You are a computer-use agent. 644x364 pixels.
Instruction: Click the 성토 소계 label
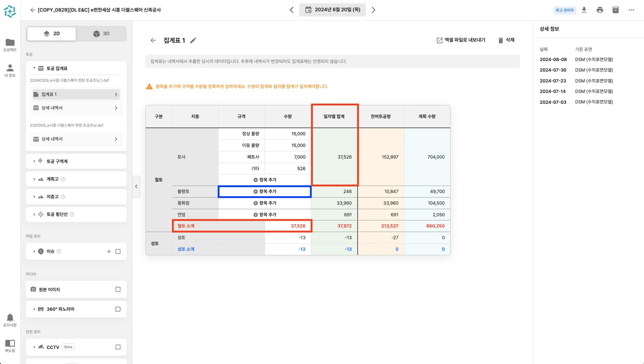click(x=186, y=249)
